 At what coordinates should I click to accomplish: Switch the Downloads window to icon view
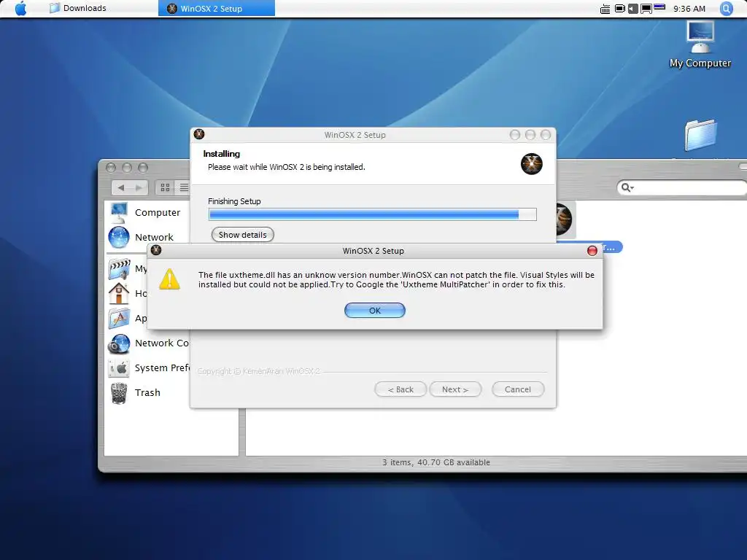tap(166, 187)
